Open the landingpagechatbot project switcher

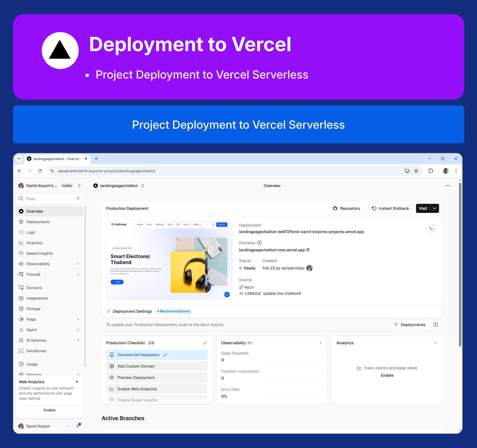143,186
